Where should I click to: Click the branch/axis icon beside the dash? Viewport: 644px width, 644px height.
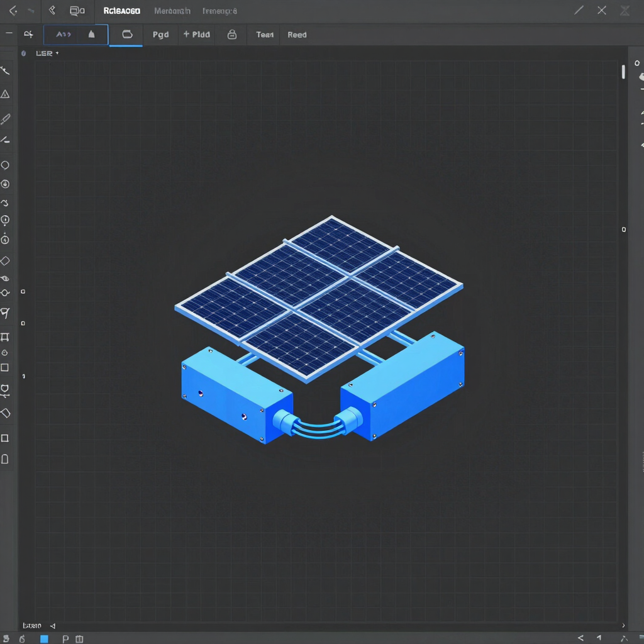[x=28, y=35]
